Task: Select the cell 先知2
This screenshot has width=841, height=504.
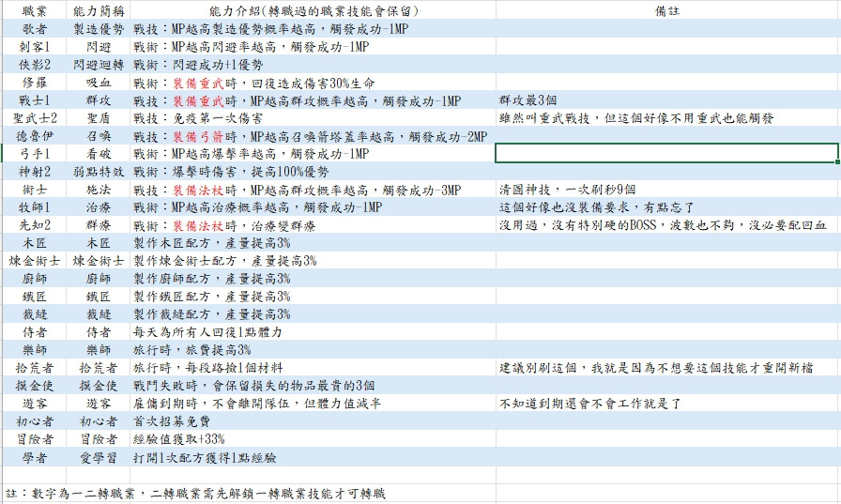Action: coord(35,224)
